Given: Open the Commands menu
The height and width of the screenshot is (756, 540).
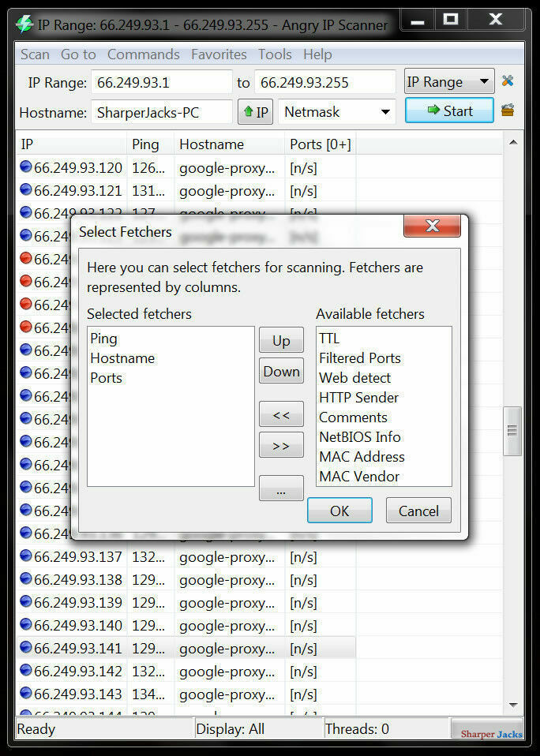Looking at the screenshot, I should click(143, 54).
